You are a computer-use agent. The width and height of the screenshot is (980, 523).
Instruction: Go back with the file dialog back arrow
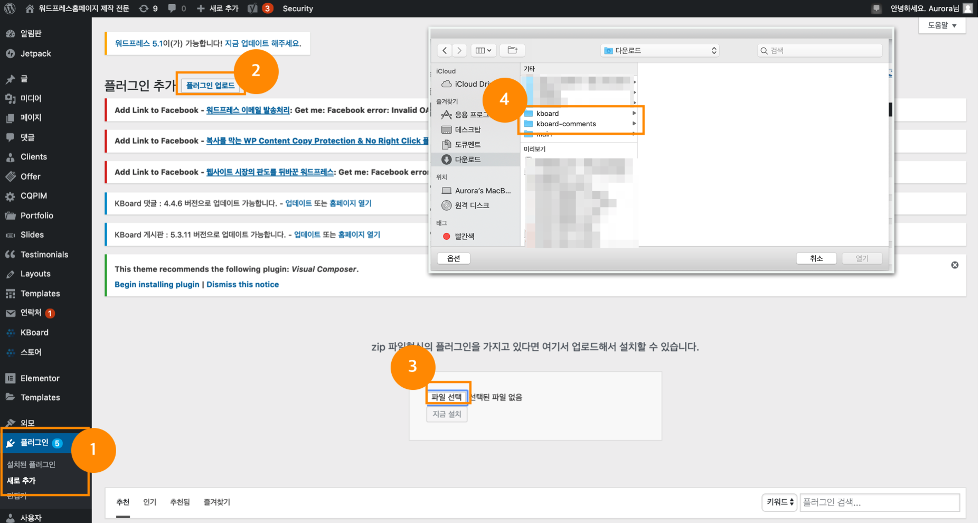445,50
